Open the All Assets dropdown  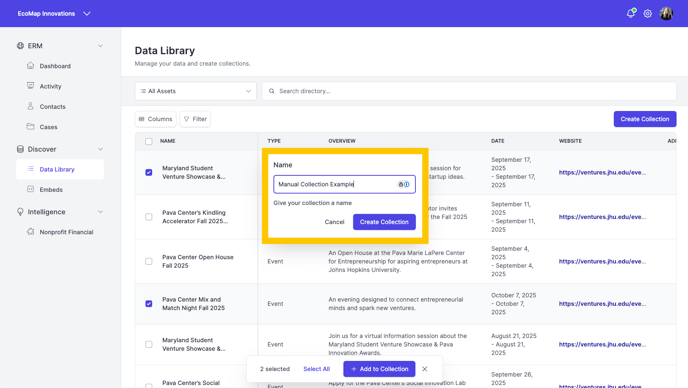195,91
